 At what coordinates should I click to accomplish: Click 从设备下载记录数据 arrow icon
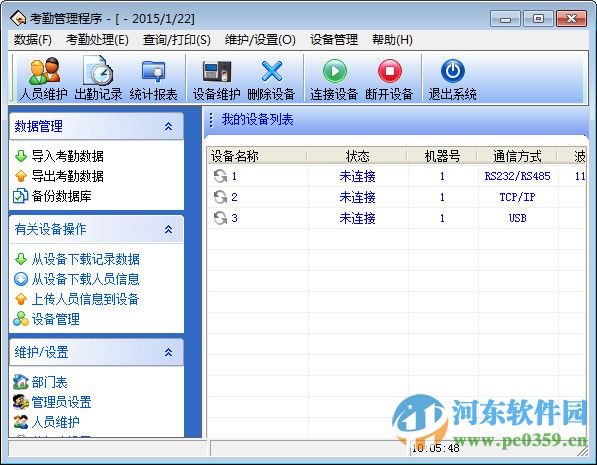(21, 259)
